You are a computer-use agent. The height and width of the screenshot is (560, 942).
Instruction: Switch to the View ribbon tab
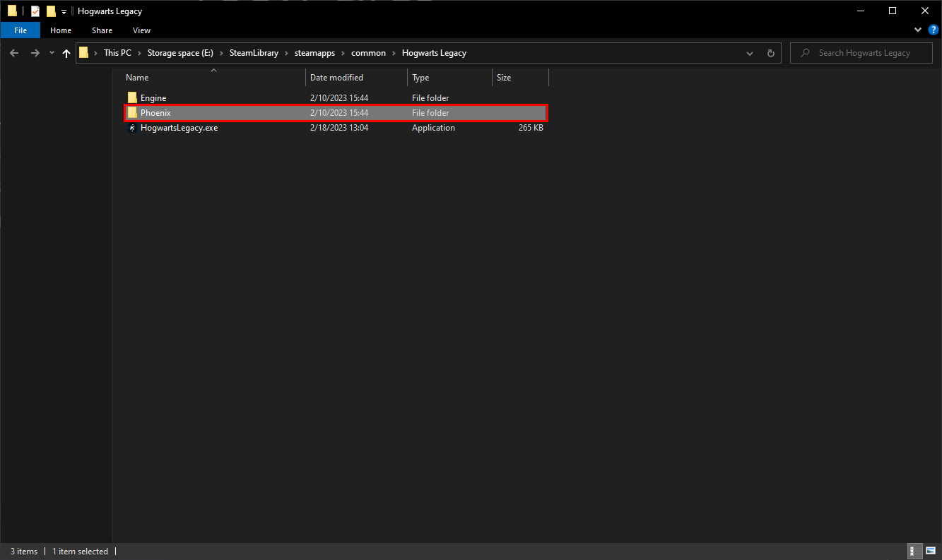141,30
